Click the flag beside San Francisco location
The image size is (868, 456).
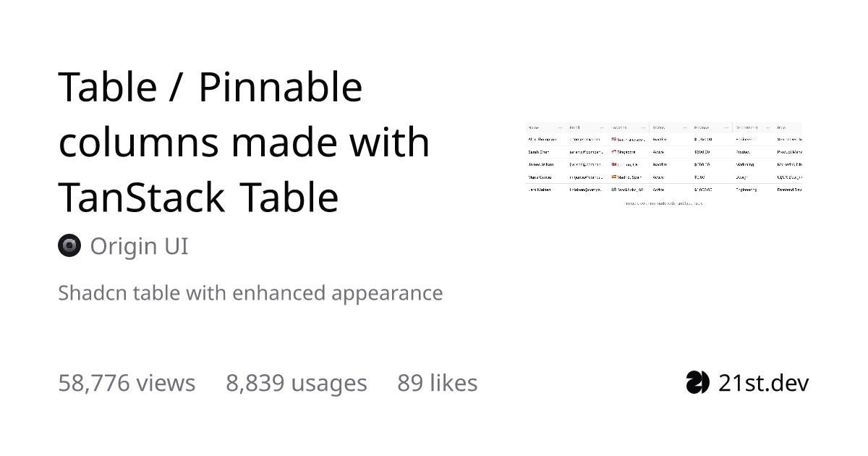pos(613,139)
